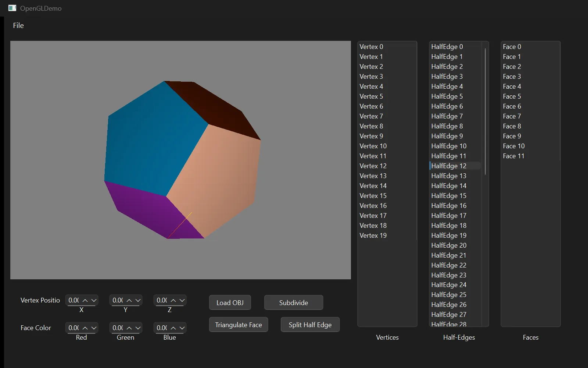
Task: Select Vertex 5 in the Vertices list
Action: (x=387, y=96)
